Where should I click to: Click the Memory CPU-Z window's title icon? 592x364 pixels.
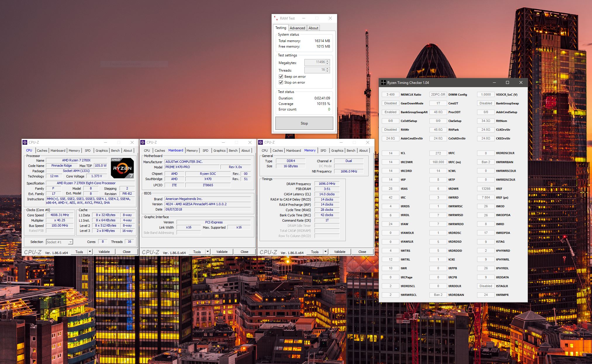[x=260, y=142]
